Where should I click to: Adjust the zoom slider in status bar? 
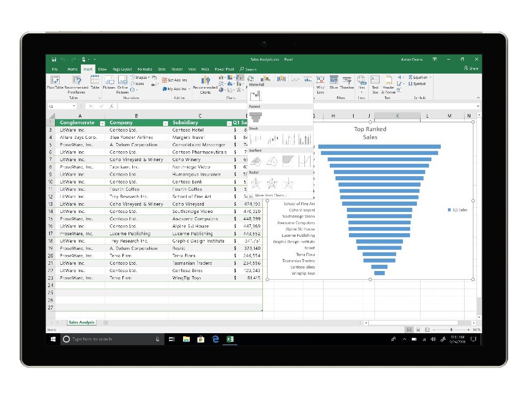coord(451,330)
